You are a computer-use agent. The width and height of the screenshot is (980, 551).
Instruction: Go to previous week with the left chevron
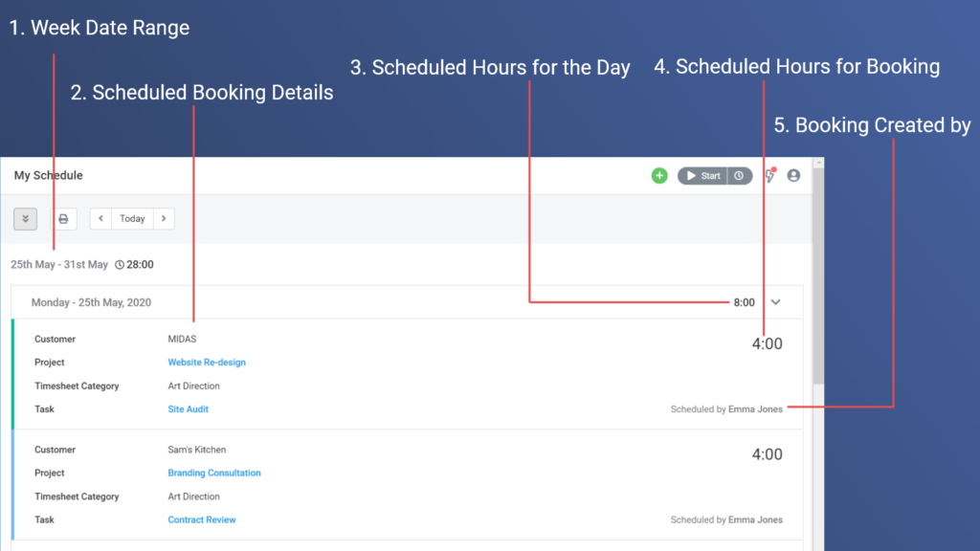coord(100,218)
